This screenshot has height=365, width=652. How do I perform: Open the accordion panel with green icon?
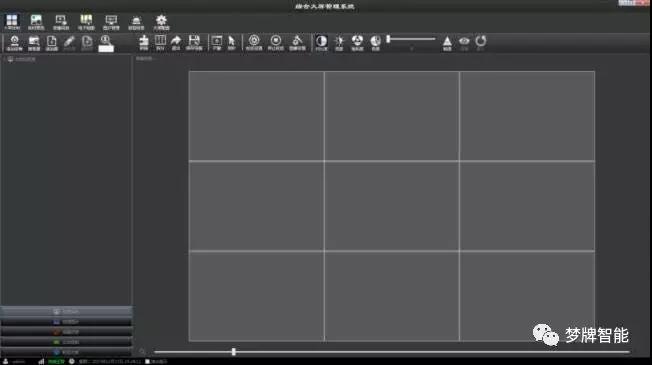[x=67, y=342]
